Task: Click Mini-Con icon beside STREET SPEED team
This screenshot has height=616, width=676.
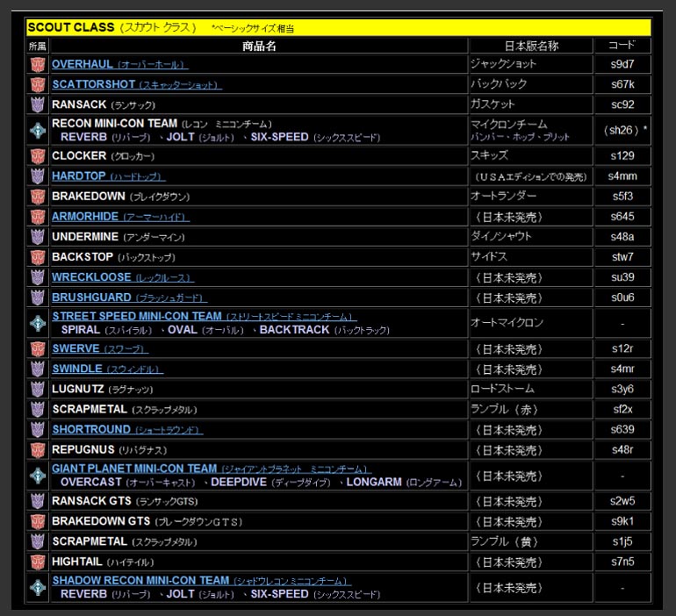Action: [38, 323]
